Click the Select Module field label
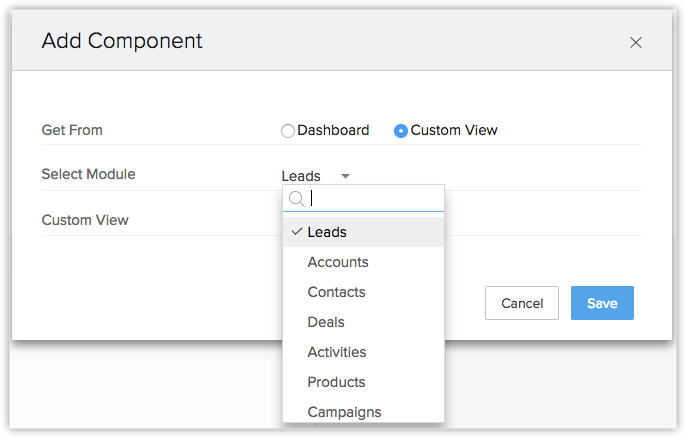This screenshot has width=686, height=438. click(x=88, y=174)
